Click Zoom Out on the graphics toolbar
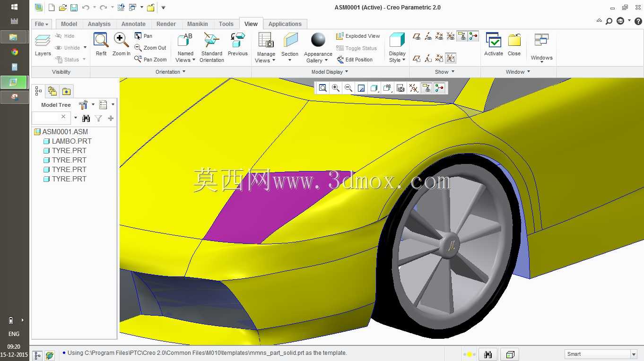Viewport: 644px width, 361px height. [x=348, y=88]
